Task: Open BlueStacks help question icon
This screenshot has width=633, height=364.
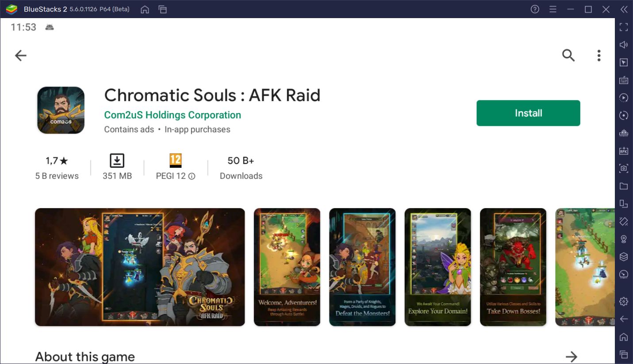Action: coord(535,9)
